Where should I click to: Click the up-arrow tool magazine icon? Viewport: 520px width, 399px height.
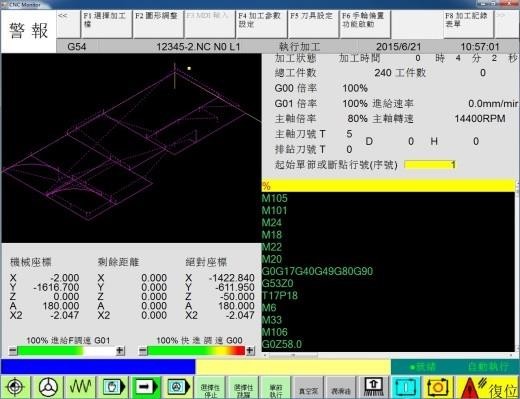tap(373, 387)
